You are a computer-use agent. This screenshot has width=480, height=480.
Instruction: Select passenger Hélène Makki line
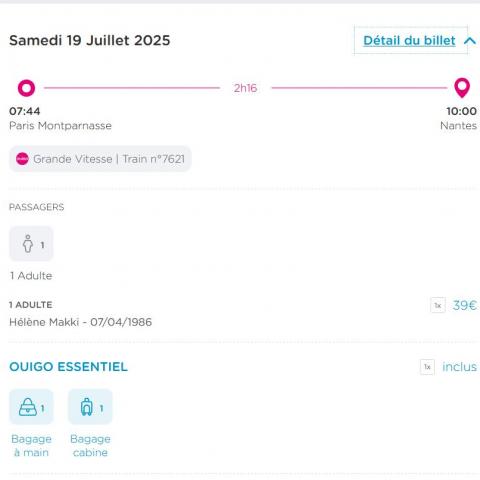pos(80,322)
